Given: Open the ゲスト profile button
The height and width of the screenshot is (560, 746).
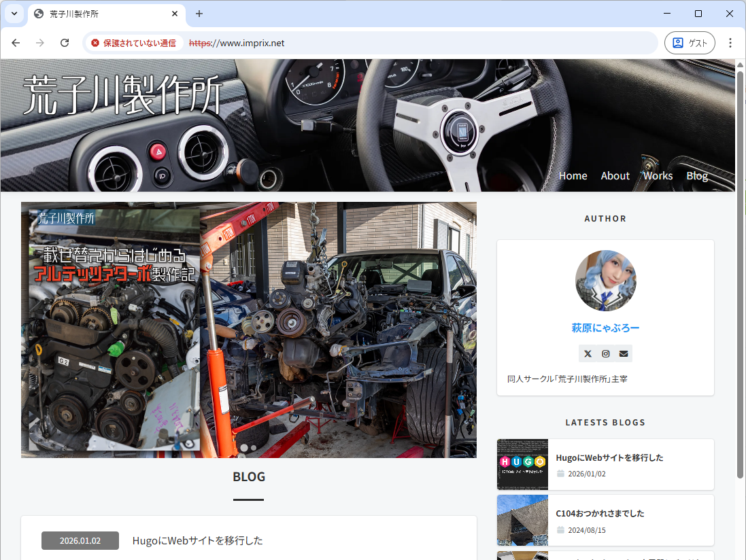Looking at the screenshot, I should (x=690, y=43).
